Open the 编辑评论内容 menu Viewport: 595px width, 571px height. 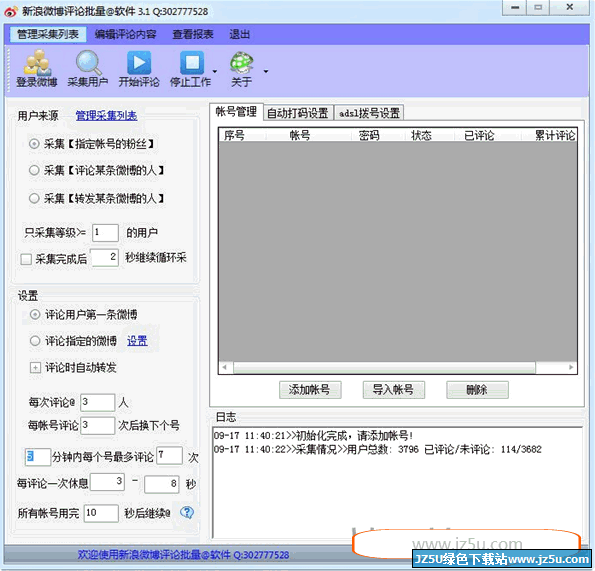pyautogui.click(x=125, y=34)
